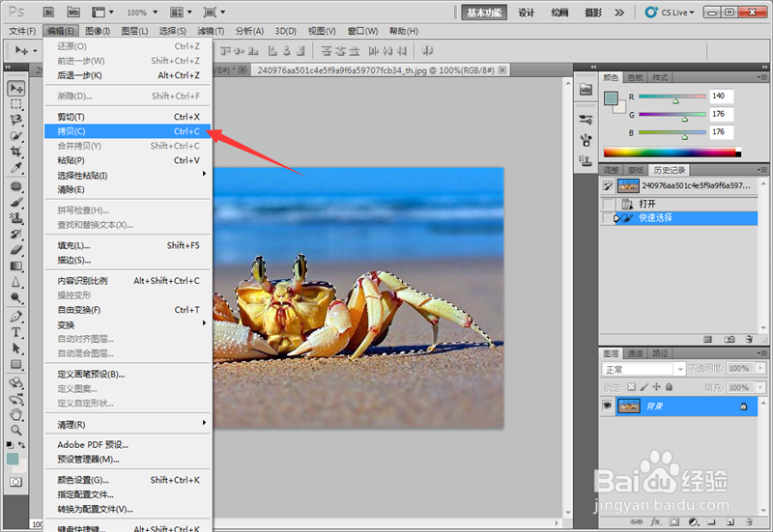The width and height of the screenshot is (773, 532).
Task: Select the Crop tool
Action: coord(16,152)
